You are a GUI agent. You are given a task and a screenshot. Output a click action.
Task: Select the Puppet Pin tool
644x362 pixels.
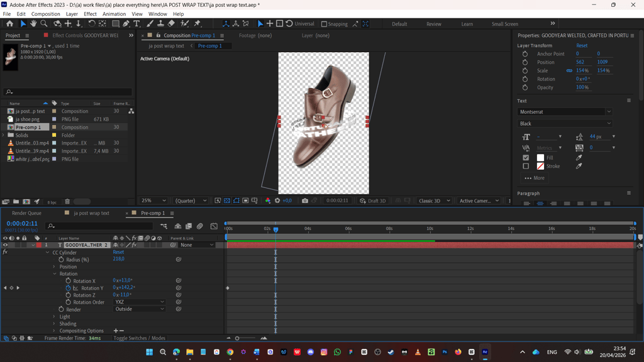click(197, 24)
